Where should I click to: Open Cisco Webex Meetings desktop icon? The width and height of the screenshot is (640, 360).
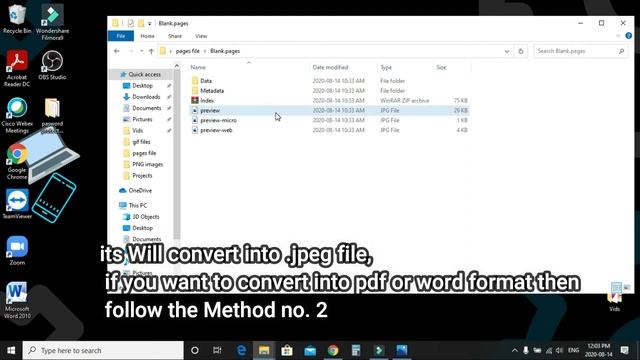coord(17,116)
